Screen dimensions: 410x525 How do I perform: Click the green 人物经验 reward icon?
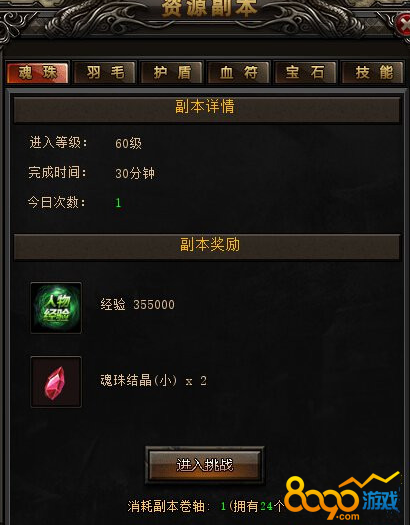[x=56, y=308]
